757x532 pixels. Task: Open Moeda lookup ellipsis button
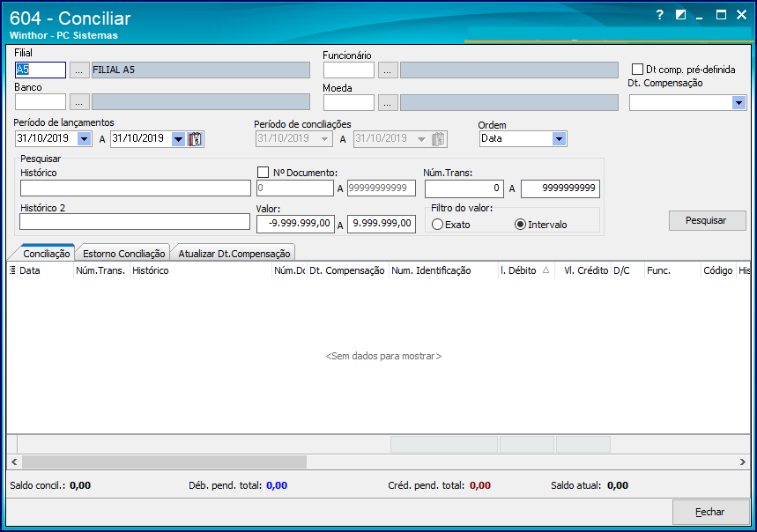pyautogui.click(x=388, y=102)
